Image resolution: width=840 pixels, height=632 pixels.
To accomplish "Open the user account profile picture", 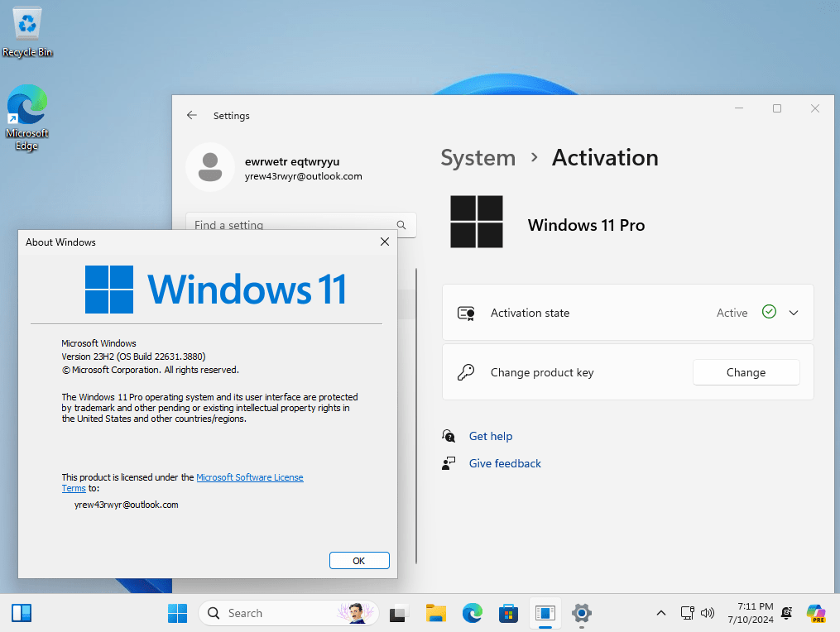I will 210,166.
